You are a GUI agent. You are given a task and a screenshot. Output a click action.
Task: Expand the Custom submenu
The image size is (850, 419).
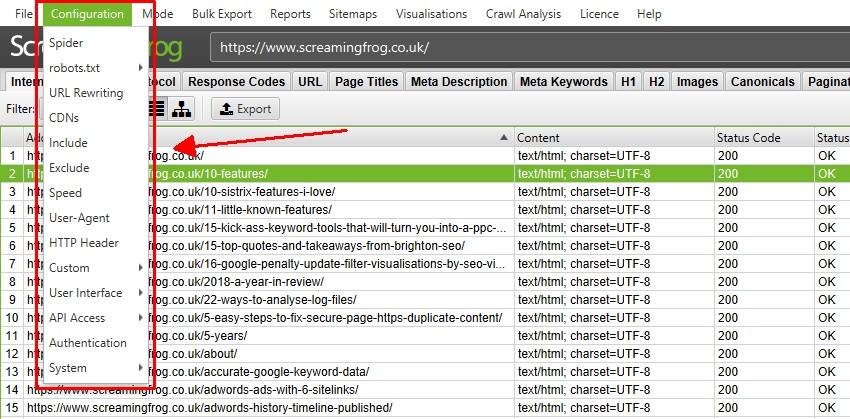(x=95, y=268)
